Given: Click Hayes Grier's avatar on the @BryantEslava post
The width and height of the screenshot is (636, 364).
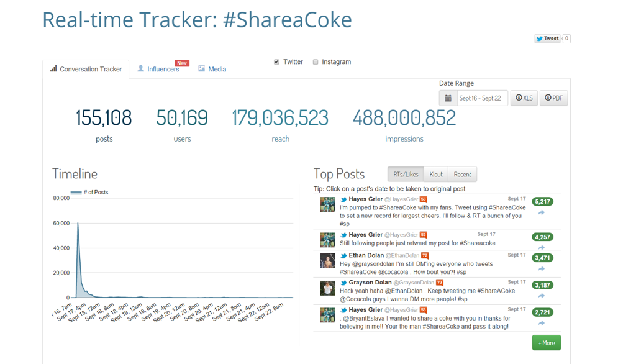Looking at the screenshot, I should point(328,315).
